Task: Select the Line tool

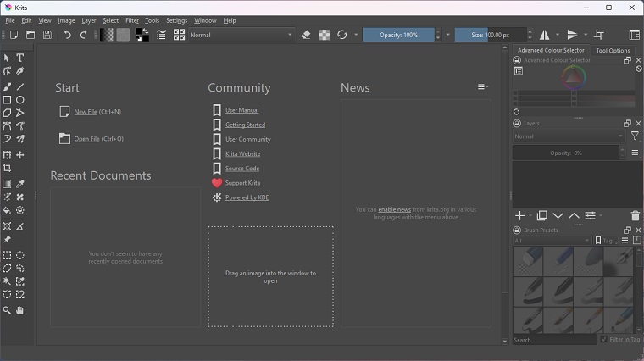Action: [19, 86]
